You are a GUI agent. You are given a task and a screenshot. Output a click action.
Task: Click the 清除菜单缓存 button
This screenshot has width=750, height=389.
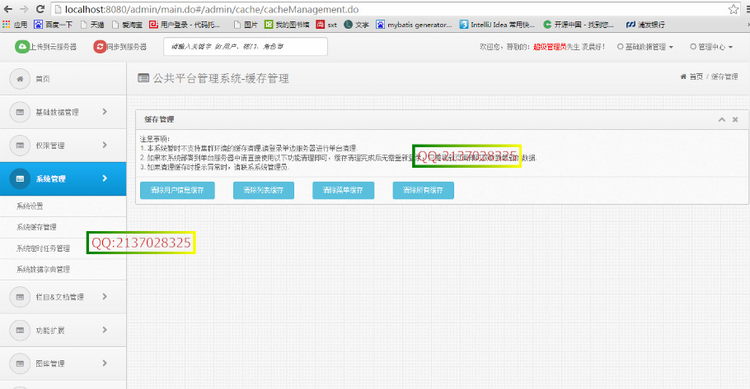coord(343,190)
